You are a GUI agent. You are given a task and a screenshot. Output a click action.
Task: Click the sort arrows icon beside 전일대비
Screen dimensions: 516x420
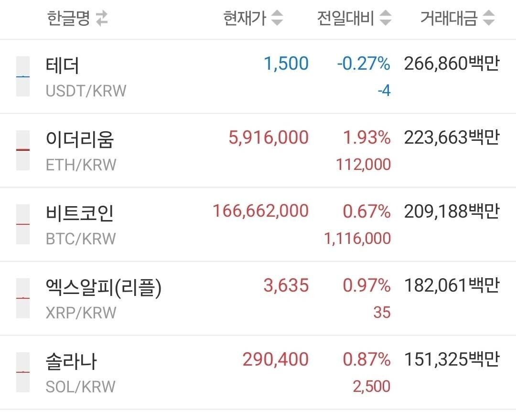point(385,18)
